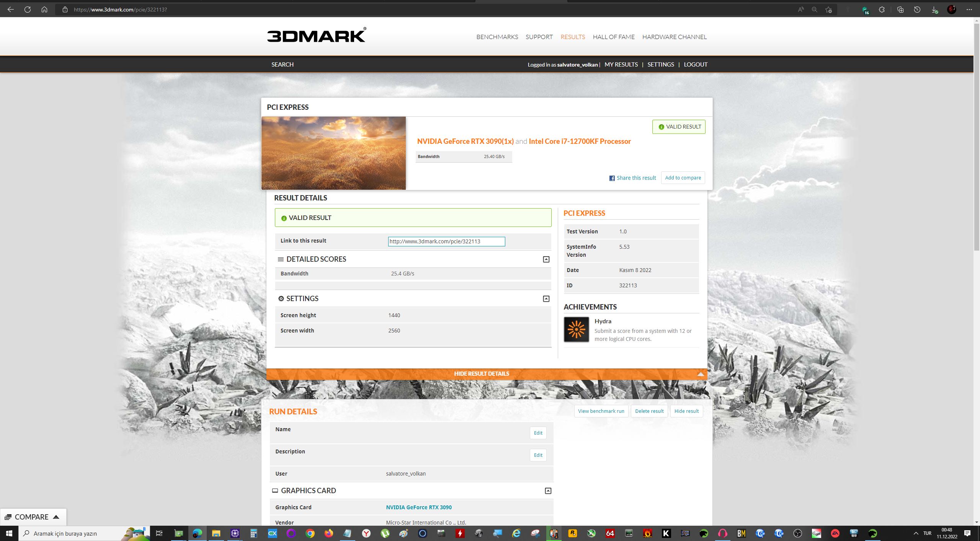980x541 pixels.
Task: Open Firefox from the taskbar
Action: (x=329, y=533)
